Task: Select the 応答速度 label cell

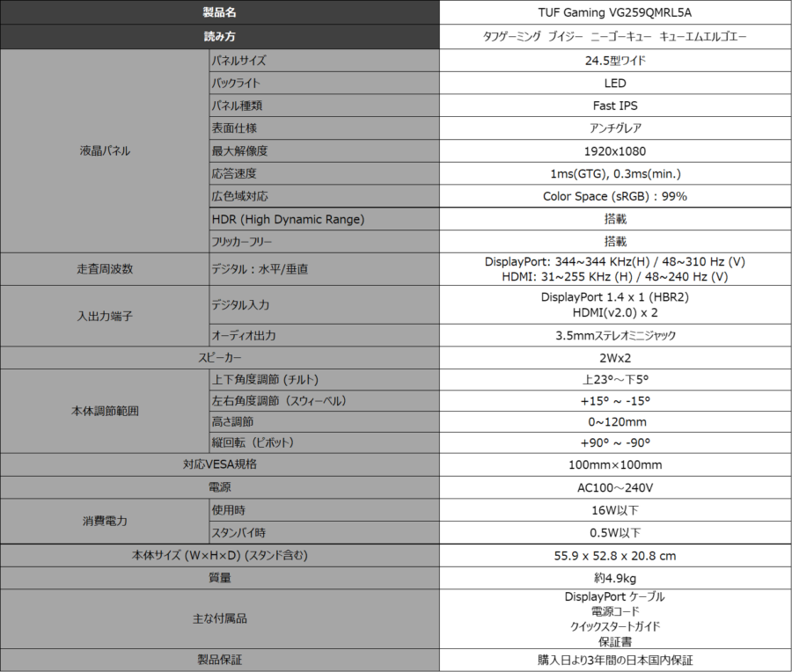Action: point(323,173)
